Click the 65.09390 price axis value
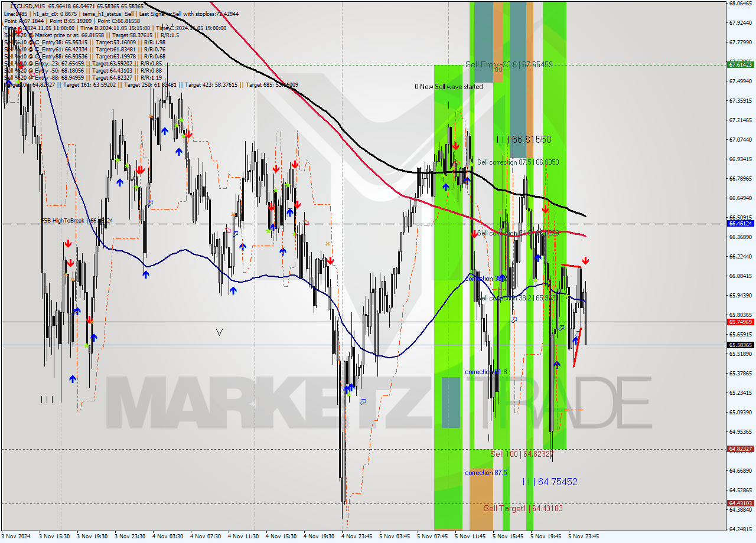This screenshot has height=543, width=756. click(x=741, y=412)
